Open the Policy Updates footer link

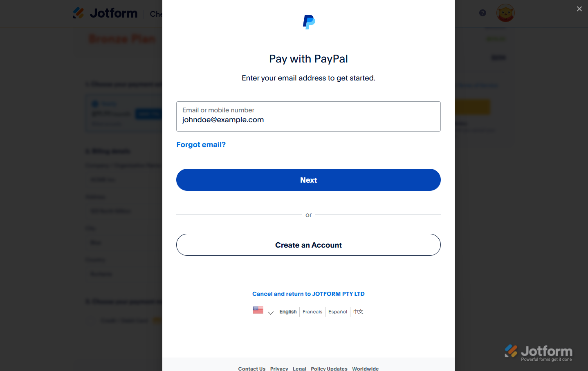(329, 369)
